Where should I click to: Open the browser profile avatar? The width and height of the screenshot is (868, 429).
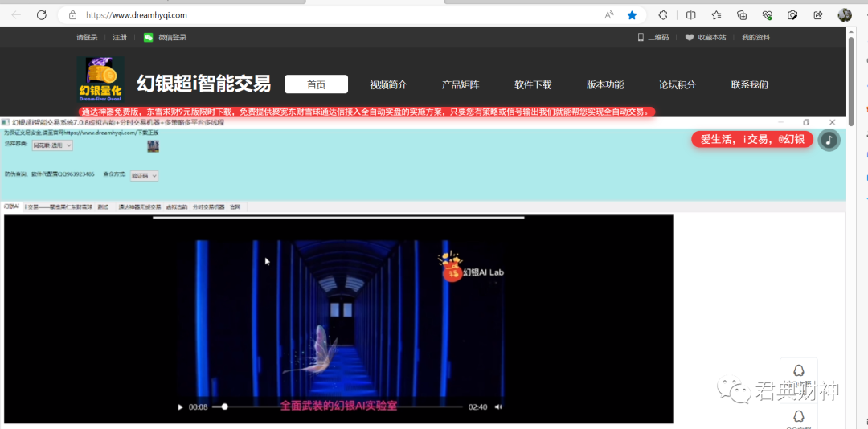845,15
